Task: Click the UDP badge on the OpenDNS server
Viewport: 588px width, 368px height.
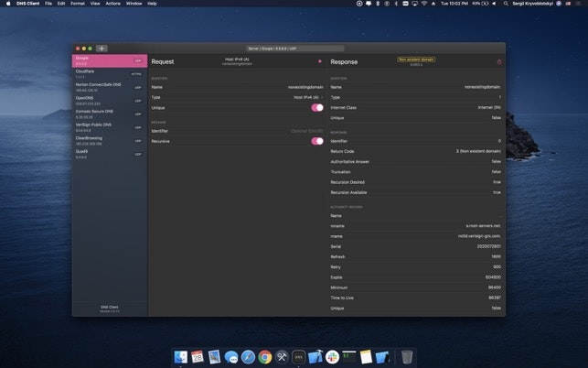Action: (137, 101)
